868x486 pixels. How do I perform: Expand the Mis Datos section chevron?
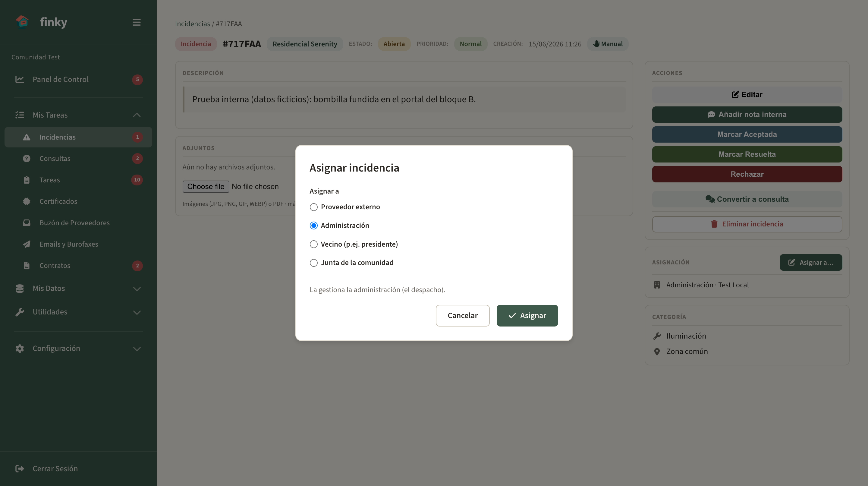tap(137, 289)
